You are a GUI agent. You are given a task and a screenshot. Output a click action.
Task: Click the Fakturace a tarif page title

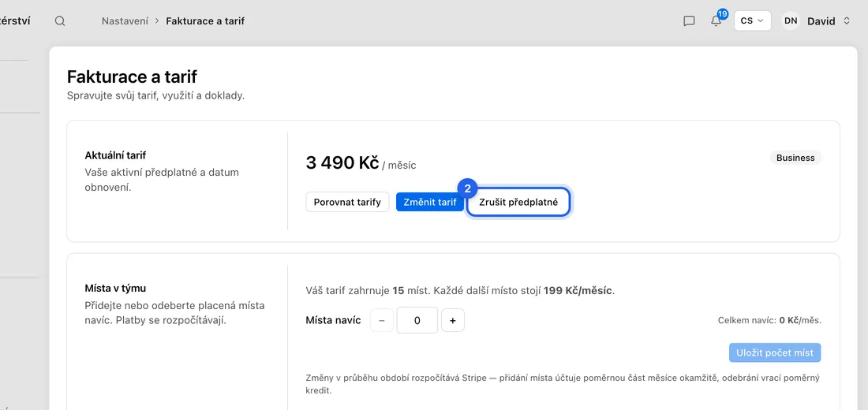tap(132, 77)
